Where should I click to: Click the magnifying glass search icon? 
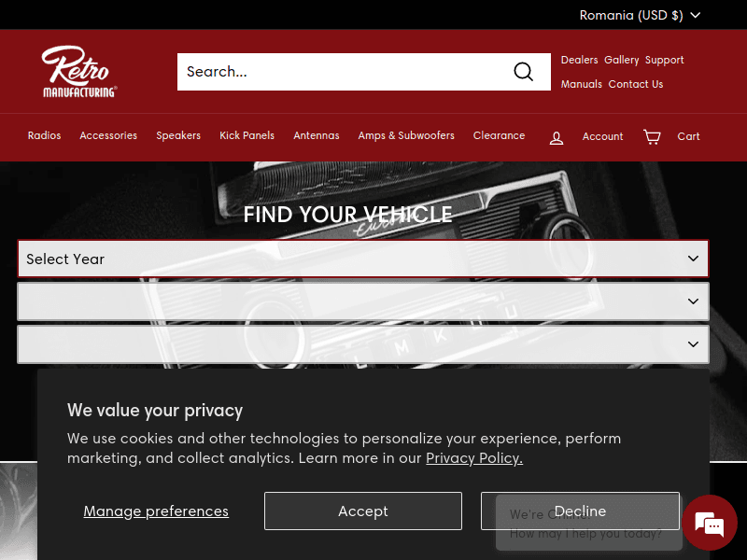point(524,72)
